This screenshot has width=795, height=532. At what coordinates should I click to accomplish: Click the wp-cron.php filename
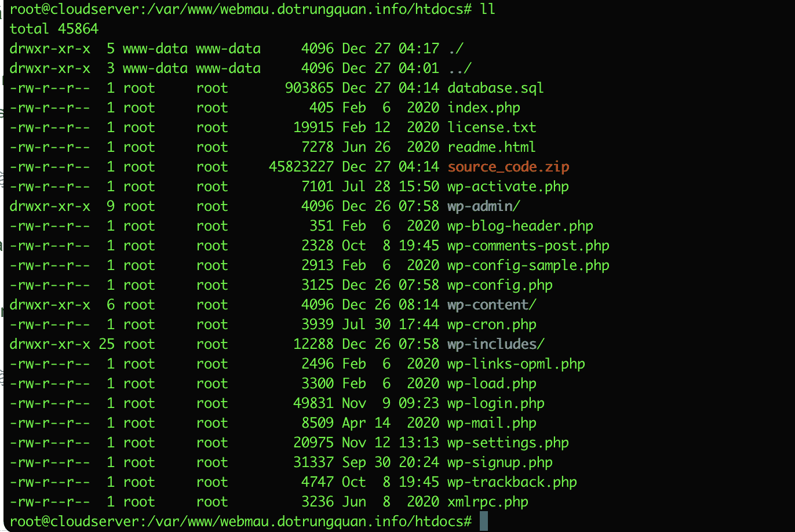coord(491,325)
